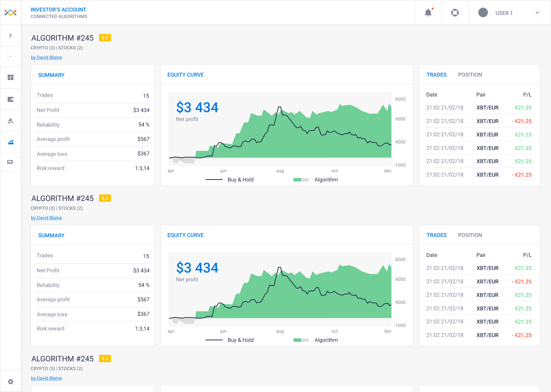Click the app logo in the top-left corner
This screenshot has height=392, width=551.
pos(10,13)
